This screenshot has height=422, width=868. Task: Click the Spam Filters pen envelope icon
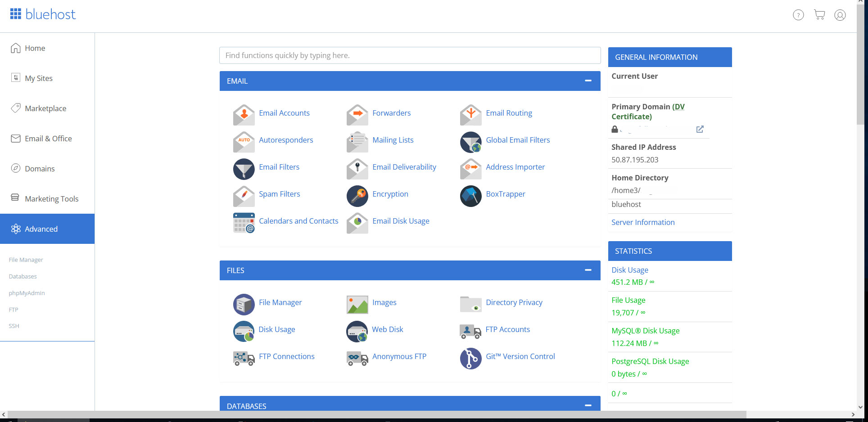click(x=244, y=196)
